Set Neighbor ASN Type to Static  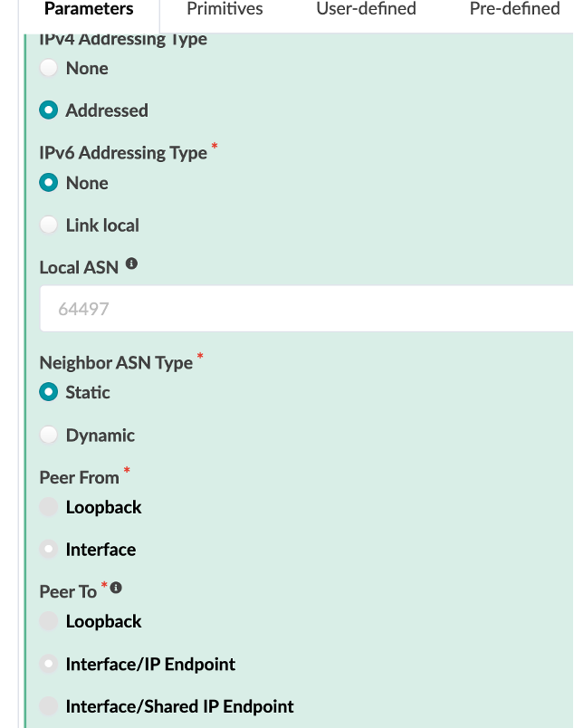[49, 392]
